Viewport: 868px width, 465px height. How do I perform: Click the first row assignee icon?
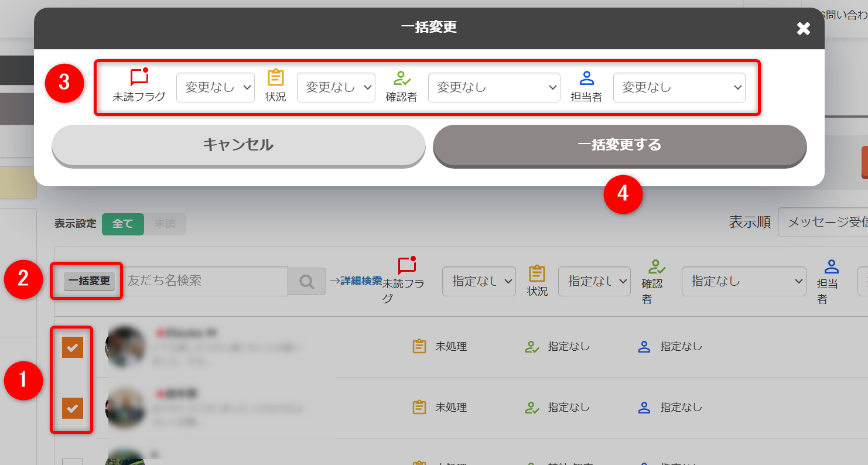click(644, 347)
